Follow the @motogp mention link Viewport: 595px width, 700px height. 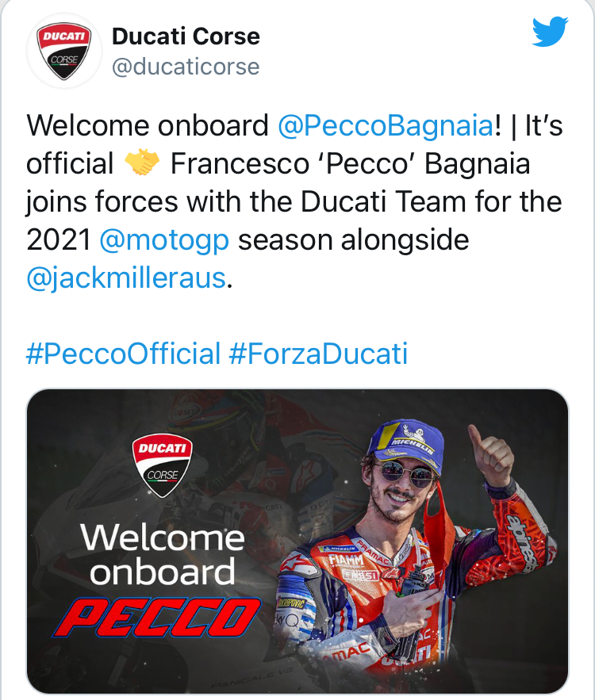[x=165, y=240]
